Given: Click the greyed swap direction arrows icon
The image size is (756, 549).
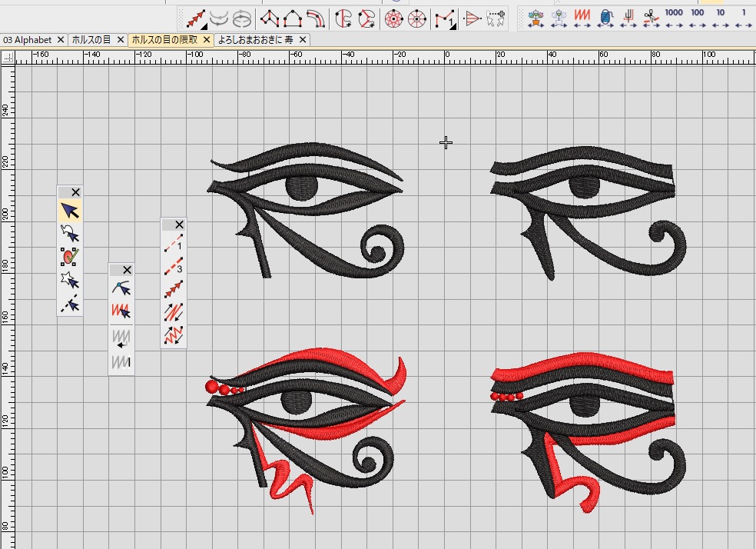Looking at the screenshot, I should point(219,18).
